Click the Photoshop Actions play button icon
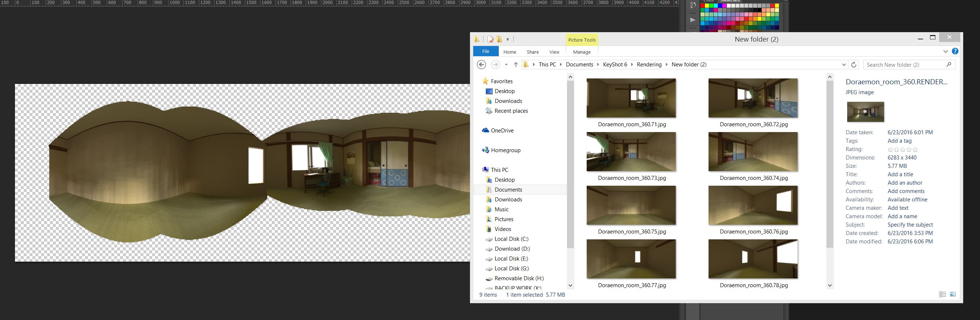980x320 pixels. [693, 20]
